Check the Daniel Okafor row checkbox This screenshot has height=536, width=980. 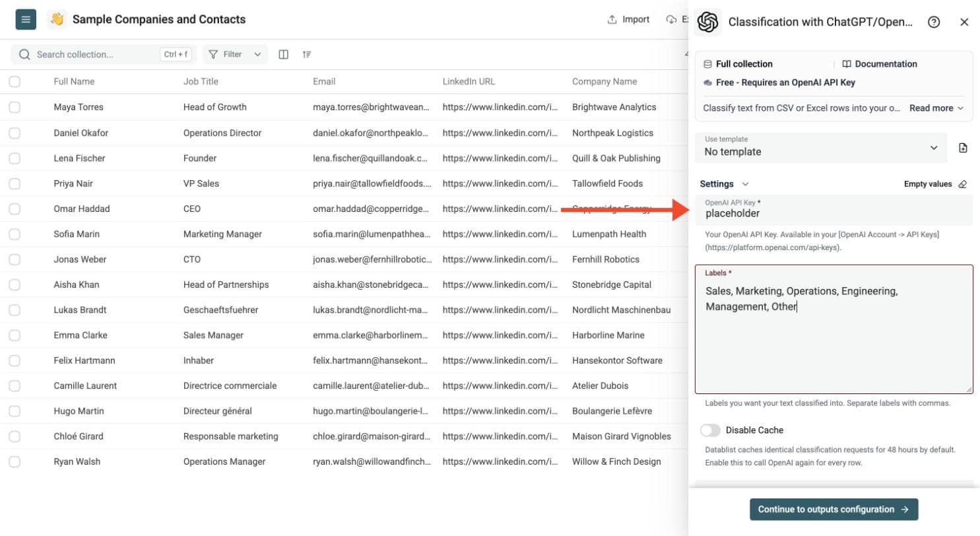[x=15, y=133]
